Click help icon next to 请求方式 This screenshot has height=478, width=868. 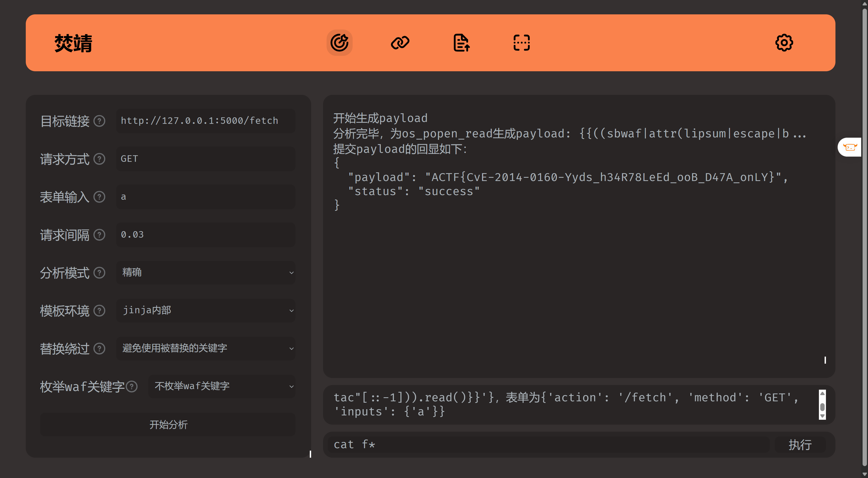[99, 159]
